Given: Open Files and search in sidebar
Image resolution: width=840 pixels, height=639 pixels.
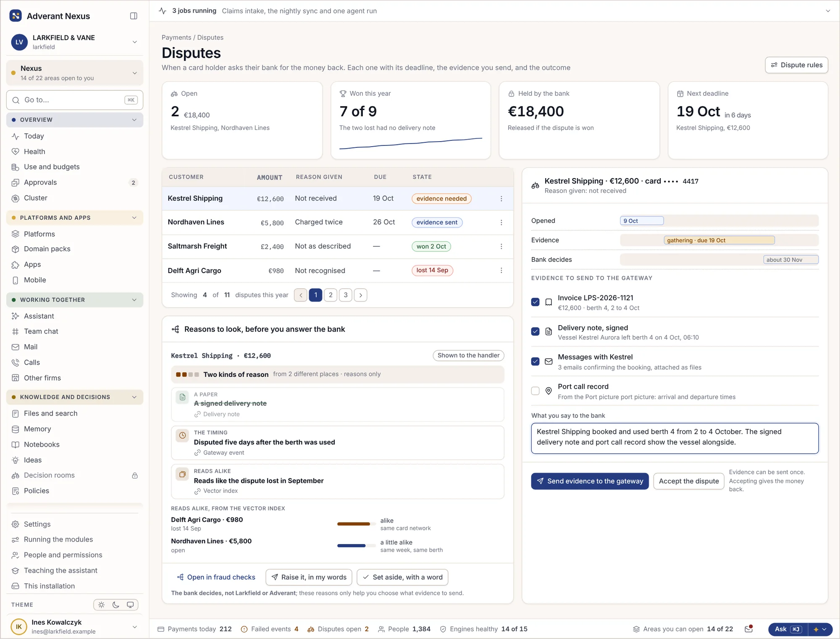Looking at the screenshot, I should coord(75,413).
